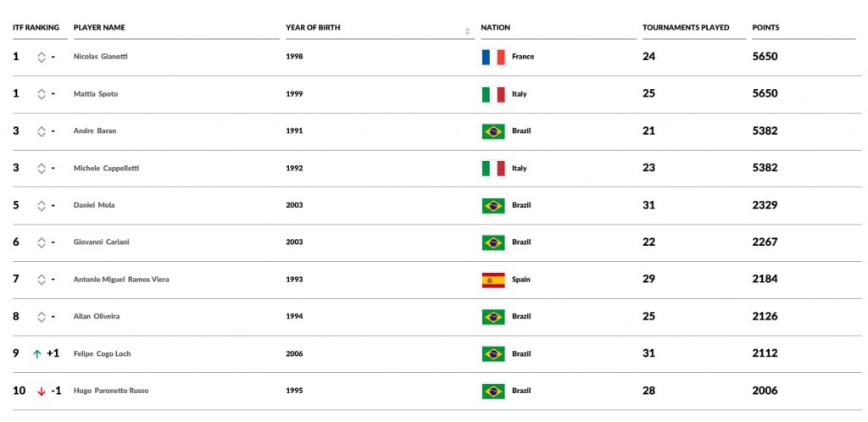Click the ITF Ranking column header
This screenshot has height=422, width=868.
(36, 28)
